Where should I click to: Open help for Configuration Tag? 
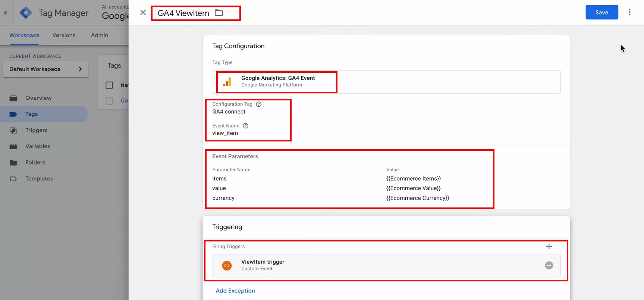click(259, 104)
